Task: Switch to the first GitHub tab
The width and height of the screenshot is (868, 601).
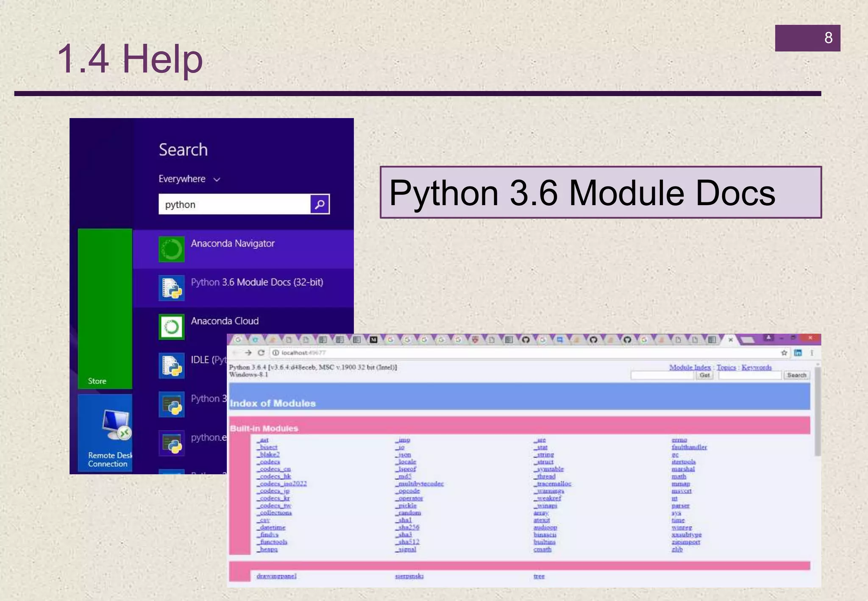Action: [526, 339]
